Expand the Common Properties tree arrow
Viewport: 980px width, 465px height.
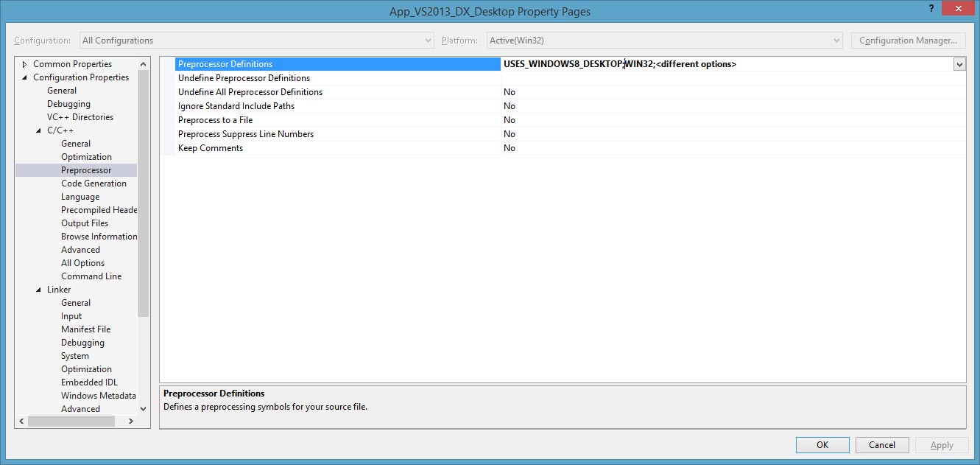tap(25, 64)
